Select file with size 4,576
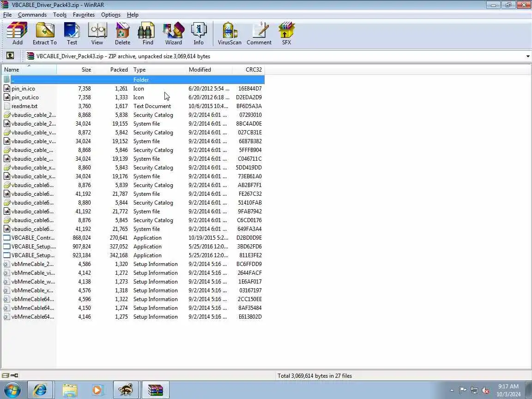The height and width of the screenshot is (399, 532). [x=133, y=290]
